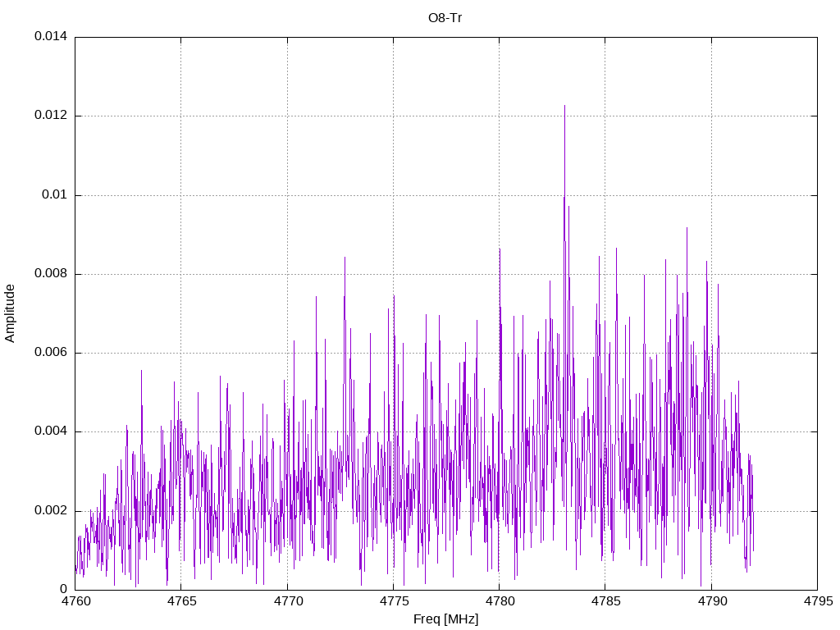The image size is (840, 630).
Task: Click the Amplitude axis label
Action: 10,313
